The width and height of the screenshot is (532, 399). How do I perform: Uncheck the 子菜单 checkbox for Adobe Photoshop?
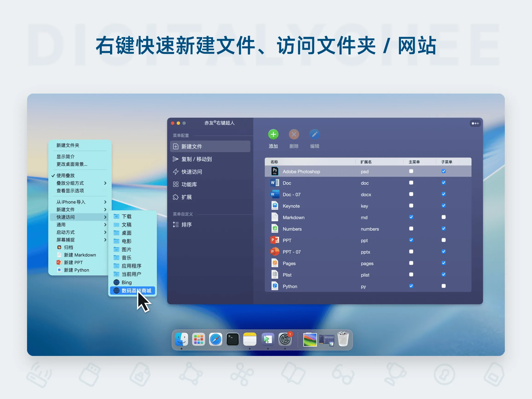pyautogui.click(x=443, y=171)
